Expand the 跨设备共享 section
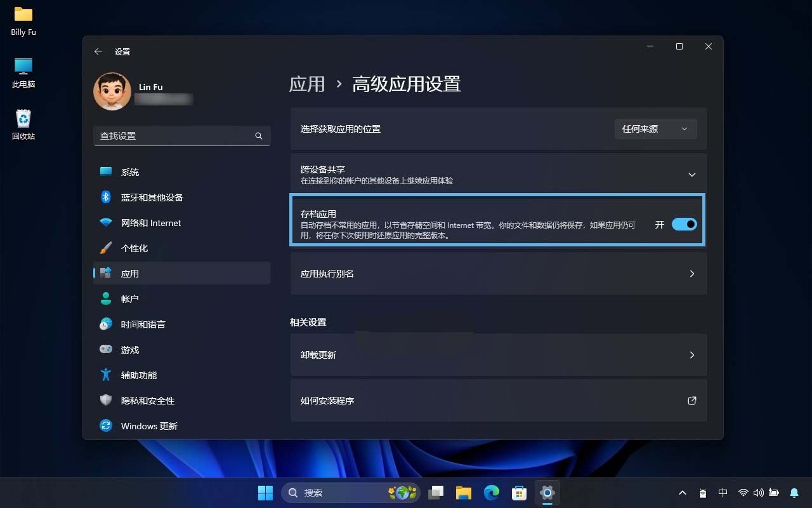This screenshot has height=508, width=812. click(692, 173)
